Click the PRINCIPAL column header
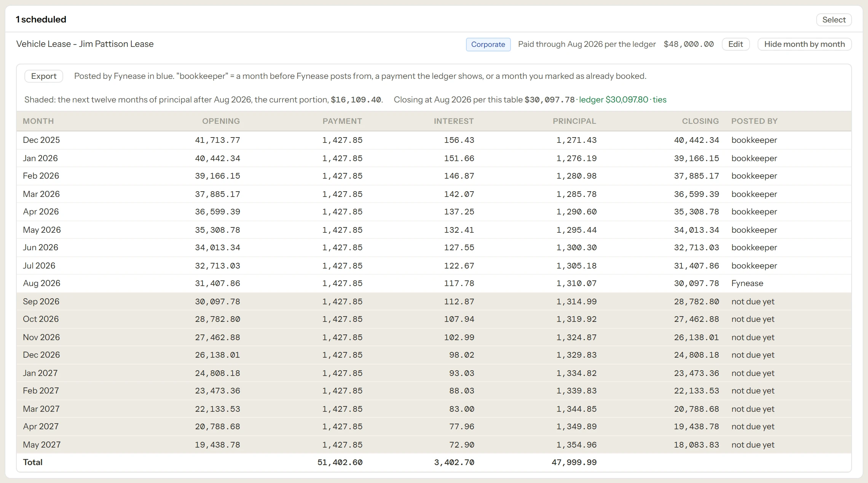The width and height of the screenshot is (868, 483). point(574,121)
